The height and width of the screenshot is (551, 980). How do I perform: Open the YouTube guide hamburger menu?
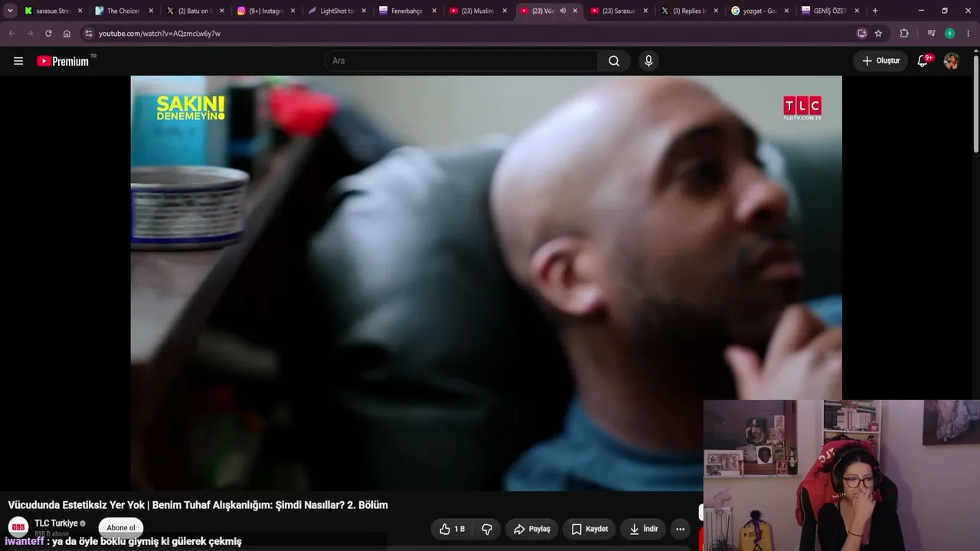tap(18, 61)
